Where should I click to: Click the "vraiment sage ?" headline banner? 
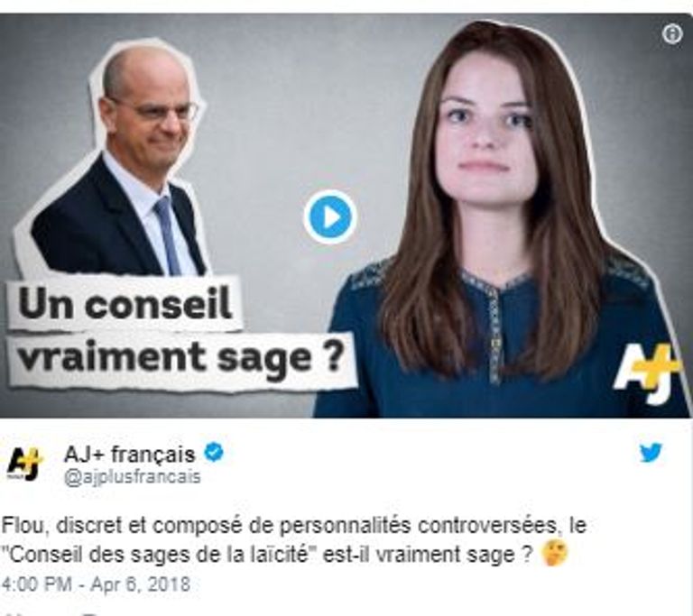(180, 360)
